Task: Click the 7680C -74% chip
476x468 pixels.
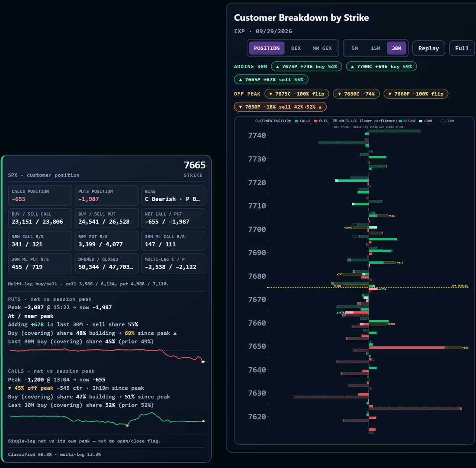Action: coord(356,94)
